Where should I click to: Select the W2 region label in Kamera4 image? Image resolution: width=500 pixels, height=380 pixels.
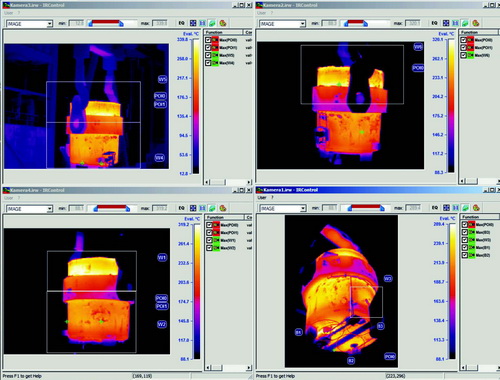coord(162,324)
